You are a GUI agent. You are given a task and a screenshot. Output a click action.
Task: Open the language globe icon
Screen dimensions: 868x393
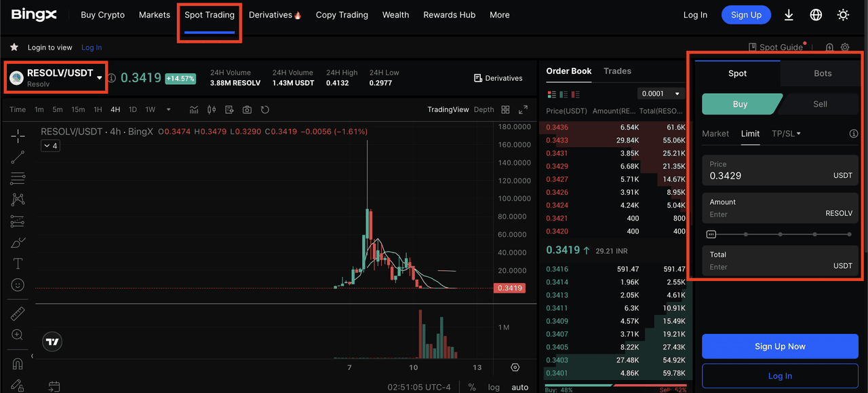[816, 15]
